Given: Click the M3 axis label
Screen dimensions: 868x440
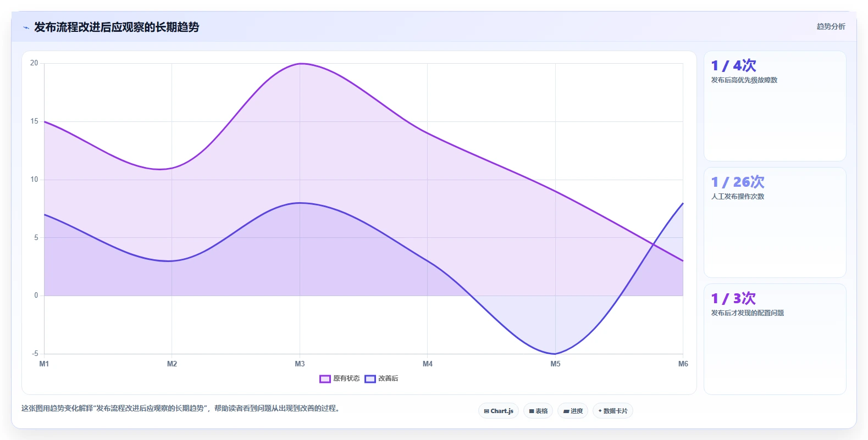Looking at the screenshot, I should point(300,364).
